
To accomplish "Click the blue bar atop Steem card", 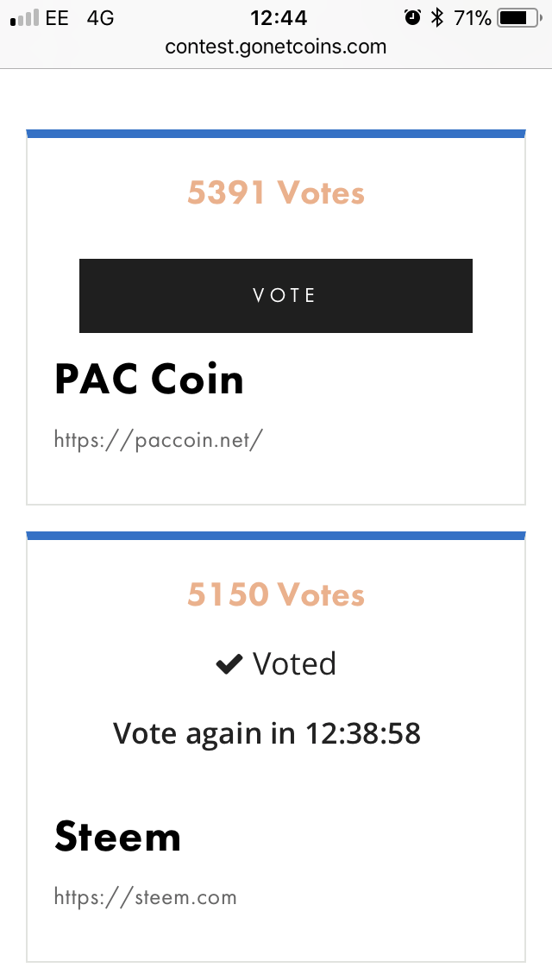I will 276,536.
